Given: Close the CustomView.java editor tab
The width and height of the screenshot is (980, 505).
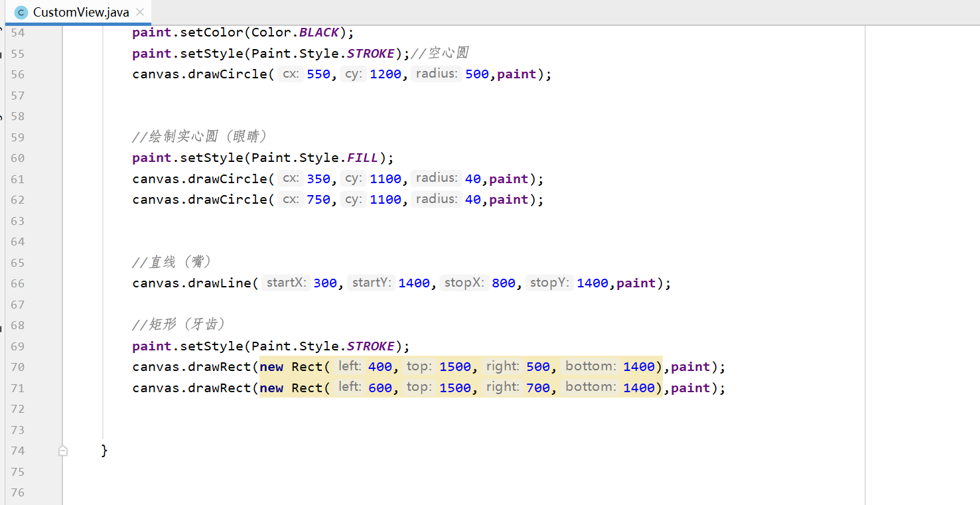Looking at the screenshot, I should coord(140,13).
